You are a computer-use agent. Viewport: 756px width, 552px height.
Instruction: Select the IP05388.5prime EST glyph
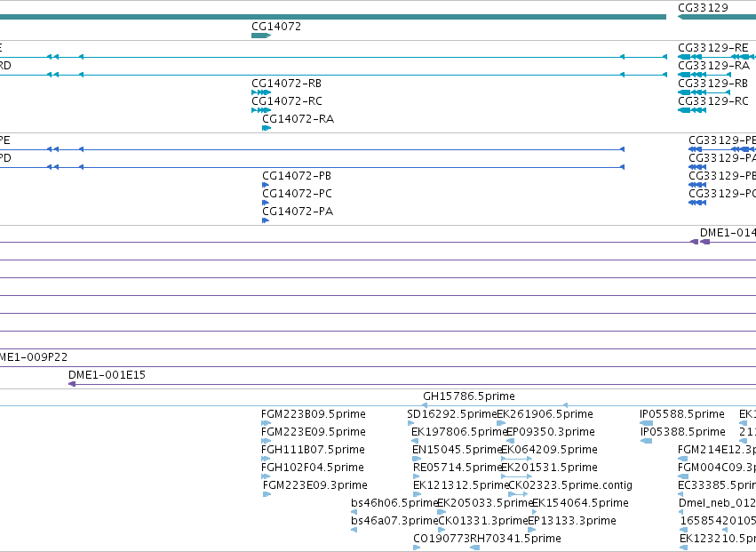647,441
